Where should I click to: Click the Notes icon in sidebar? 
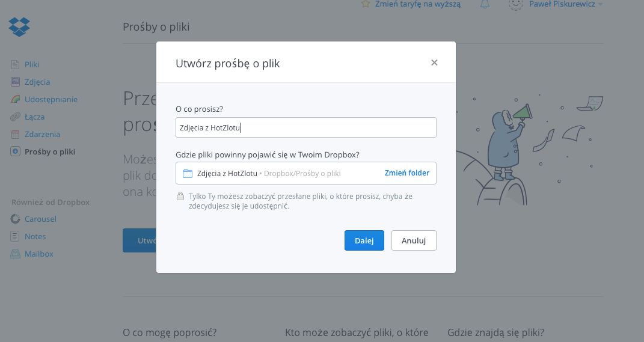[x=15, y=236]
